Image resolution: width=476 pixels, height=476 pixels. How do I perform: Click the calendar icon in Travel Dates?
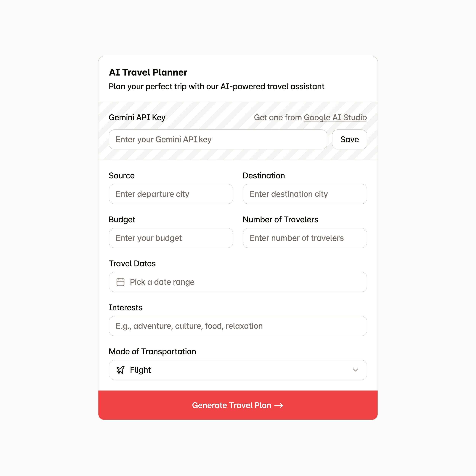pos(120,282)
